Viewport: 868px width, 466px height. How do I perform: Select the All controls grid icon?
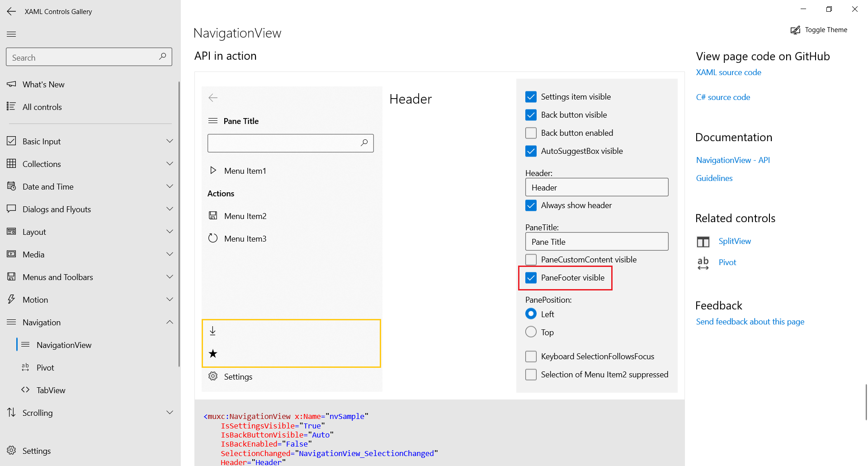click(11, 107)
